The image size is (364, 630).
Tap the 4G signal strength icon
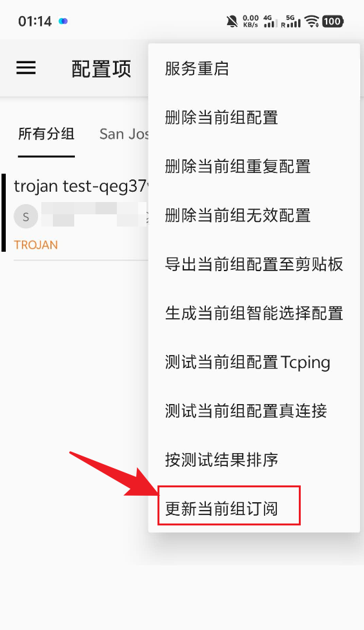click(270, 21)
